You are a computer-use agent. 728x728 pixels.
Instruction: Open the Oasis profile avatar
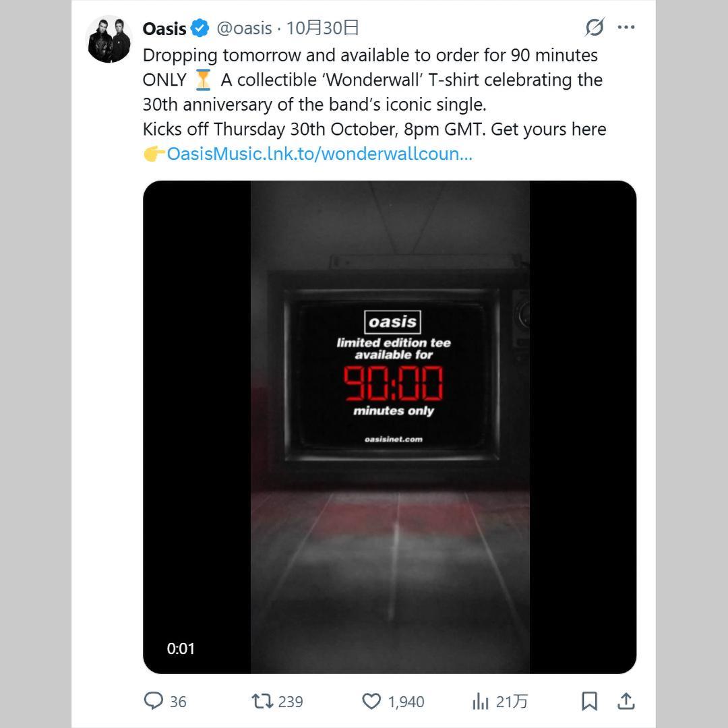tap(109, 39)
